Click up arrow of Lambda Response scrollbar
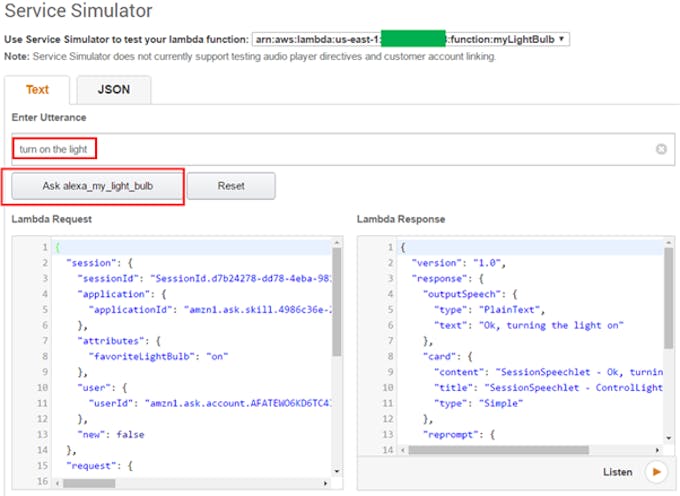Viewport: 680px width, 496px height. point(668,242)
